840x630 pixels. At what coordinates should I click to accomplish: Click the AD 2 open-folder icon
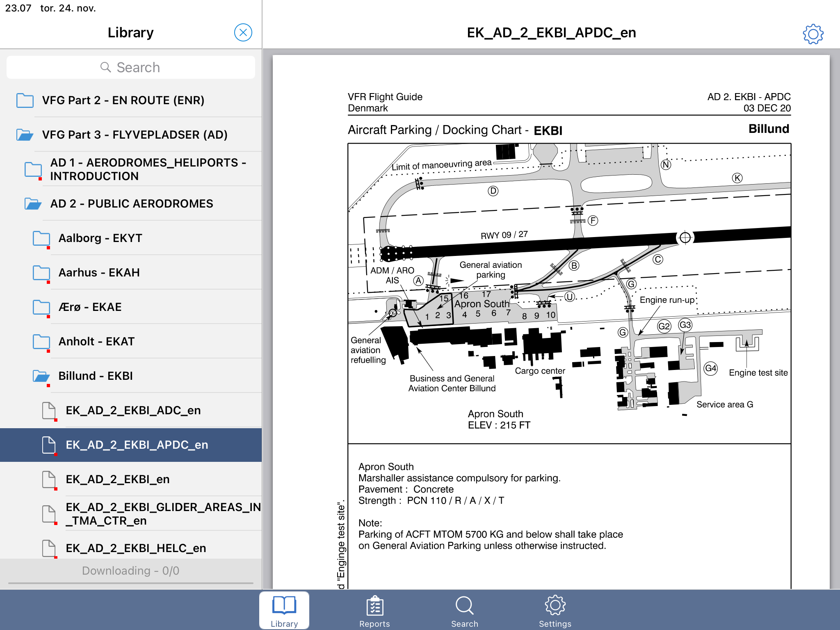click(33, 203)
